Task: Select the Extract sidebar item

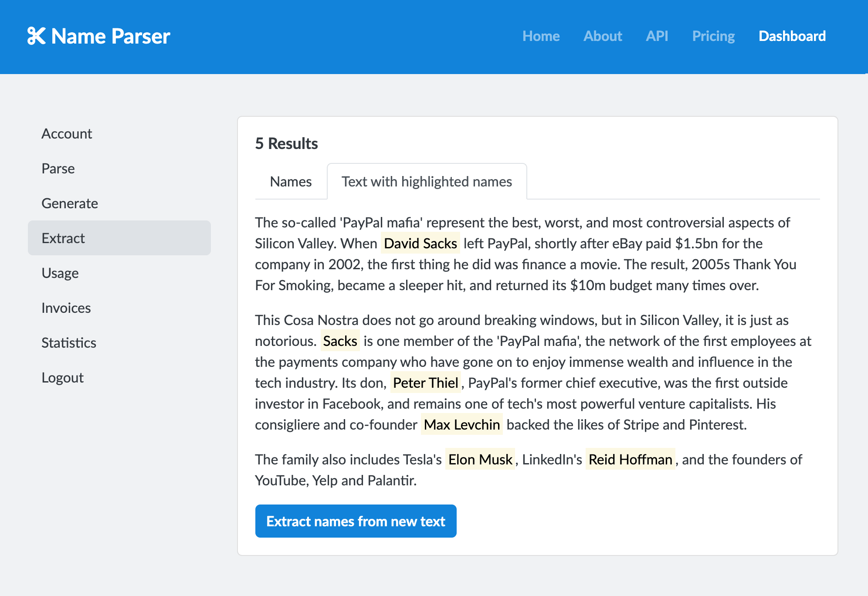Action: (119, 238)
